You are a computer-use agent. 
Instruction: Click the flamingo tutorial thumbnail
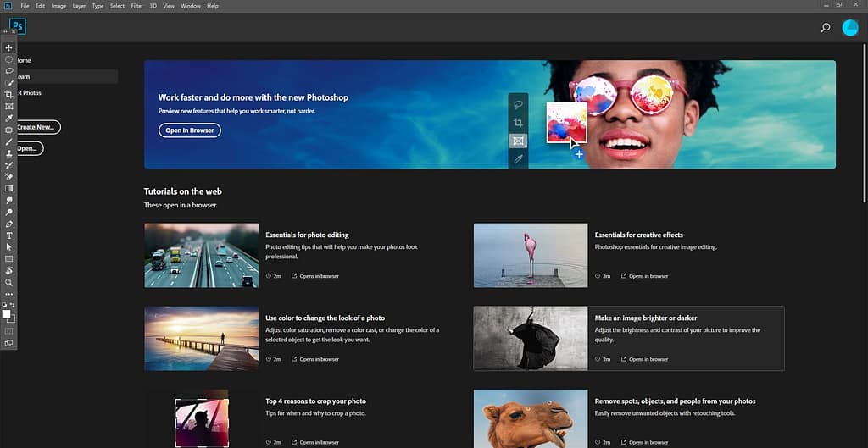pos(531,256)
